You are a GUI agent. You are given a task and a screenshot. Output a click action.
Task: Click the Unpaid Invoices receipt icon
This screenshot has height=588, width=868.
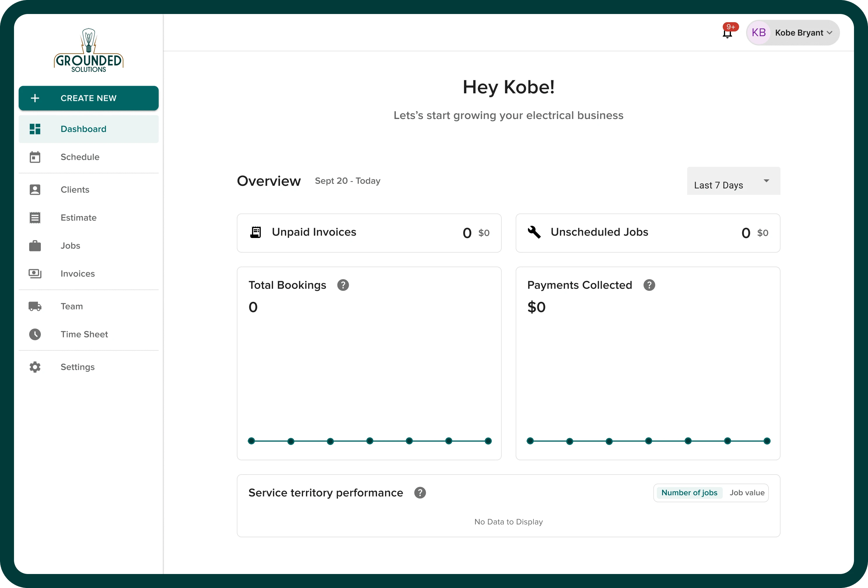tap(256, 232)
